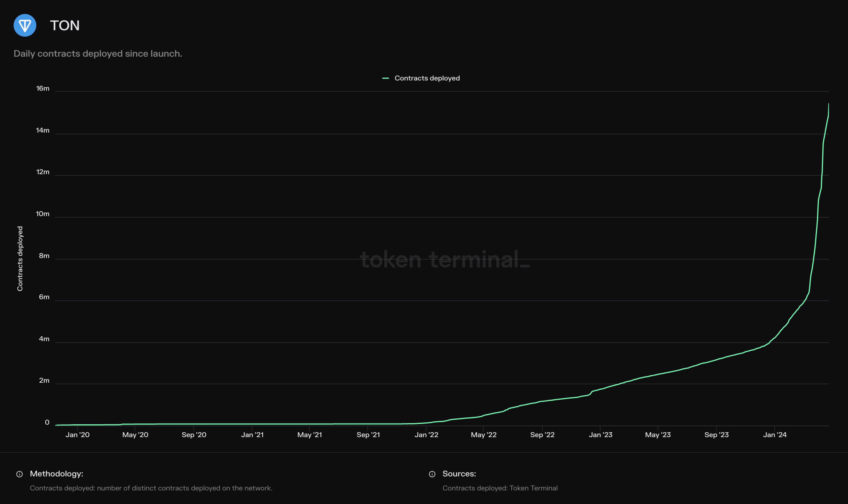Click the Jan '20 x-axis label

77,435
